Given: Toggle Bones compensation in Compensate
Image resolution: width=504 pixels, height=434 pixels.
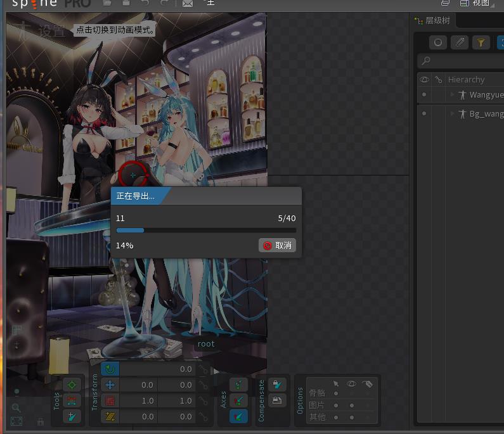Looking at the screenshot, I should point(277,385).
